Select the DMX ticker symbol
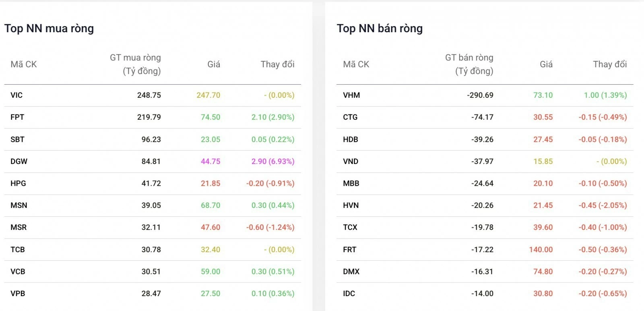 (351, 272)
